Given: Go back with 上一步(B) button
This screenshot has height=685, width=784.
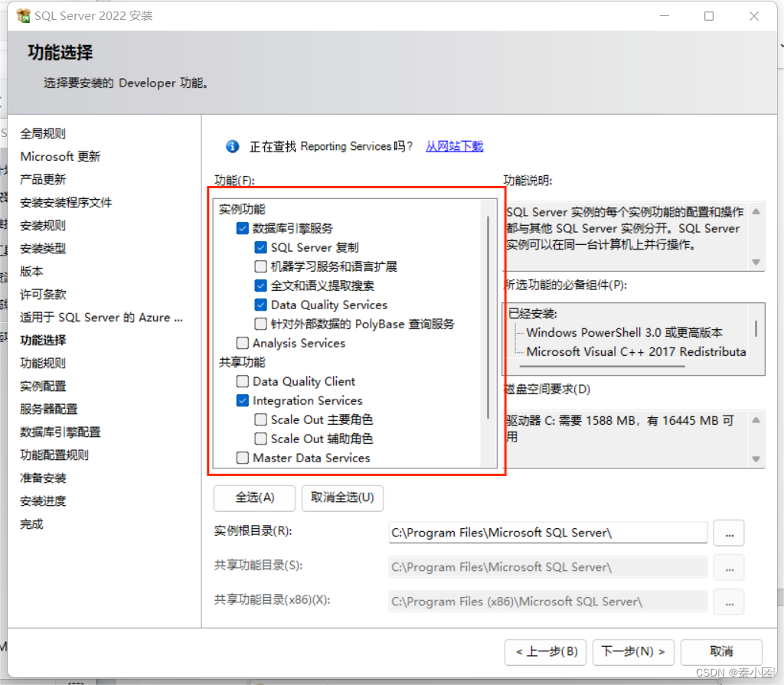Looking at the screenshot, I should pos(545,652).
